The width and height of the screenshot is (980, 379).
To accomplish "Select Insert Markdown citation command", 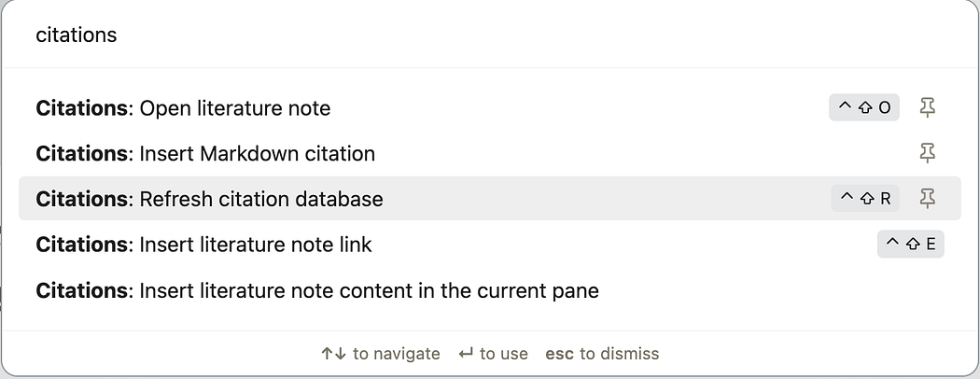I will [257, 153].
